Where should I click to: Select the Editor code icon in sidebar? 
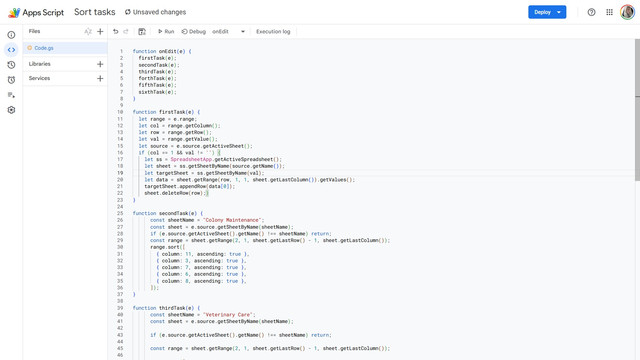pos(11,50)
